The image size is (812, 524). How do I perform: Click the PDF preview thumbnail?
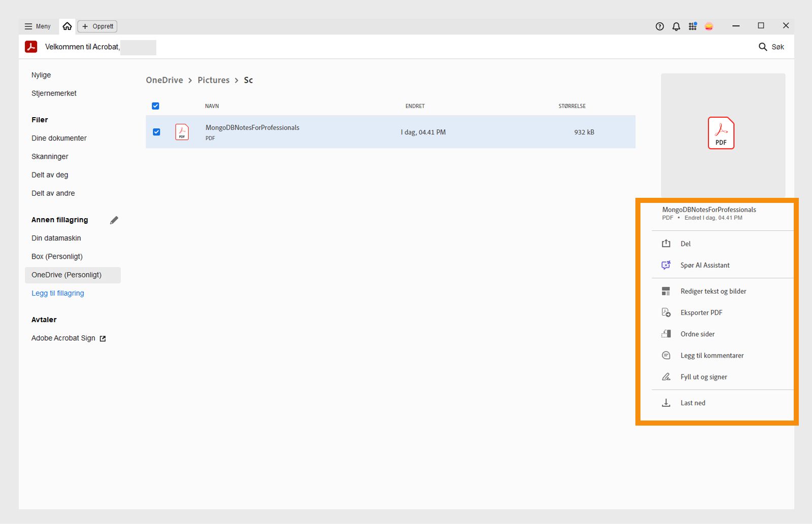(721, 133)
